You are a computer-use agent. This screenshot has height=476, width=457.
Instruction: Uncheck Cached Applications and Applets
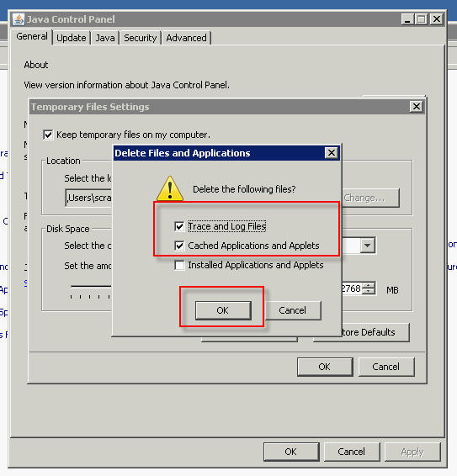coord(179,246)
